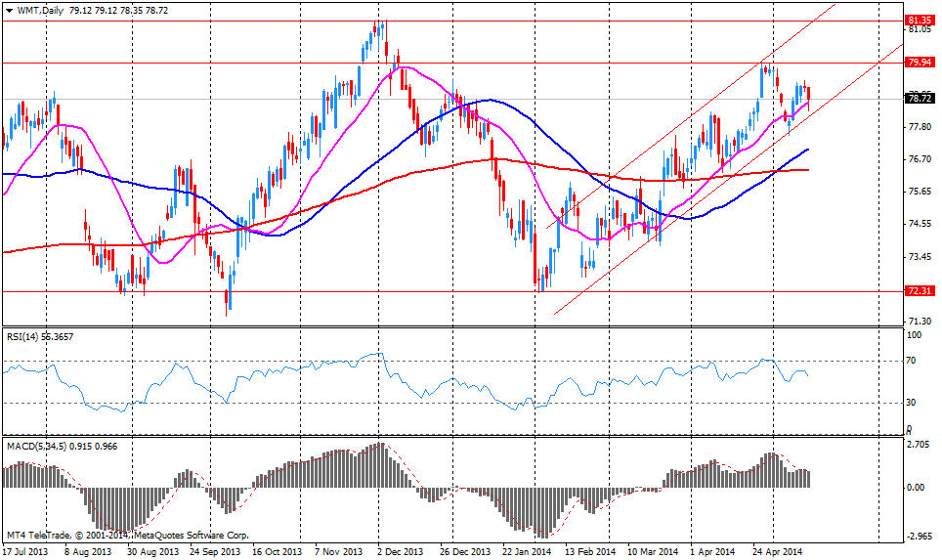
Task: Open the dropdown arrow beside WMT,Daily
Action: point(9,9)
